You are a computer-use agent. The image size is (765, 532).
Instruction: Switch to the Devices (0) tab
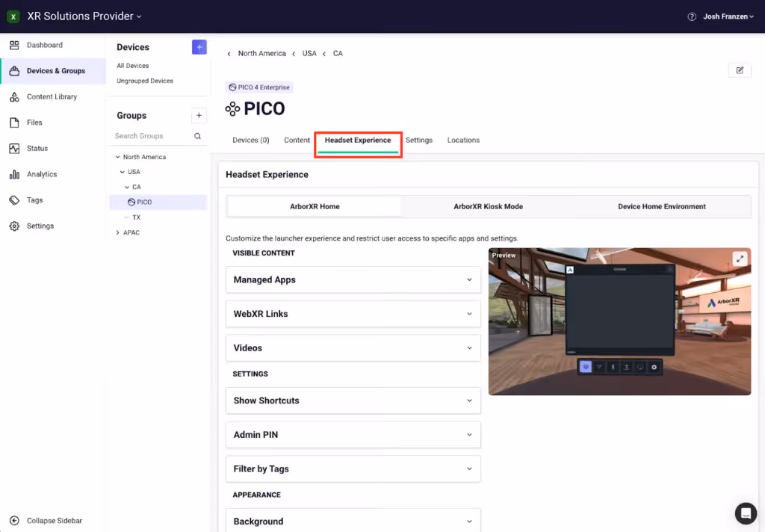coord(251,140)
